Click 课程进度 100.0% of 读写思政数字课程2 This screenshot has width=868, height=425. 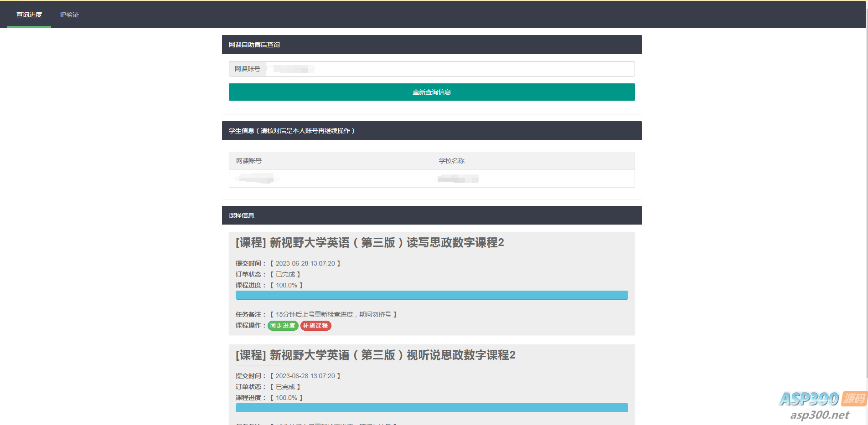click(269, 285)
